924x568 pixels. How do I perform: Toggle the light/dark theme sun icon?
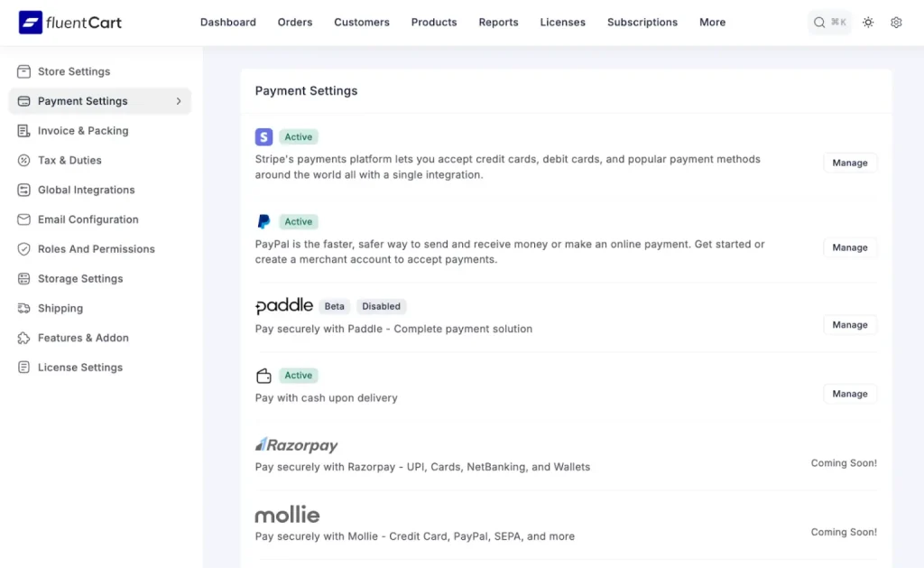pos(868,22)
